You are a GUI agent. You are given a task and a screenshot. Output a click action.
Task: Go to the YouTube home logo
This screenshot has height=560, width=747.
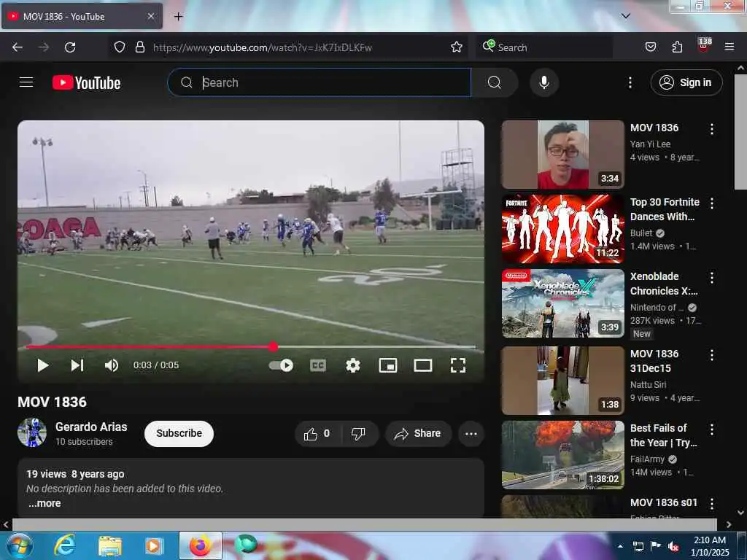tap(86, 83)
